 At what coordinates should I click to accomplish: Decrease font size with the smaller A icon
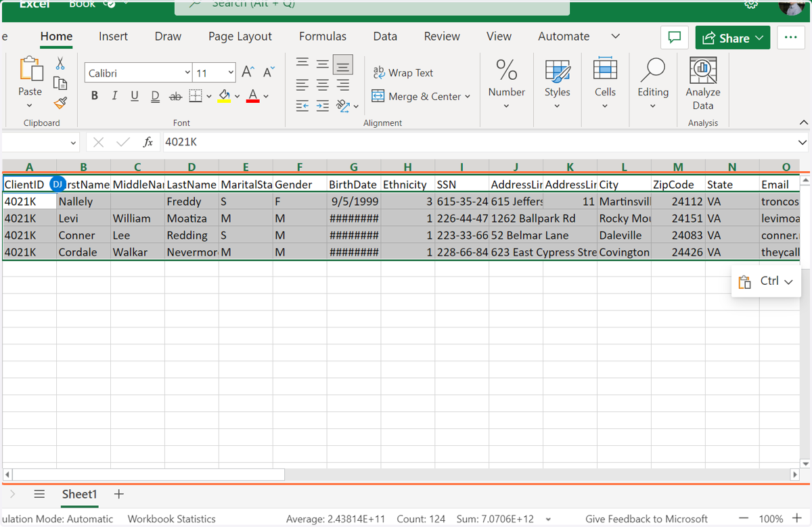tap(269, 72)
